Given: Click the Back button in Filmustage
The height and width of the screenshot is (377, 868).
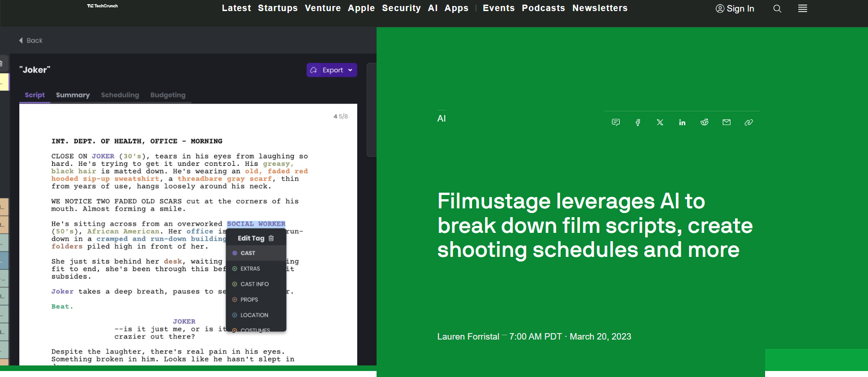Looking at the screenshot, I should pos(30,41).
